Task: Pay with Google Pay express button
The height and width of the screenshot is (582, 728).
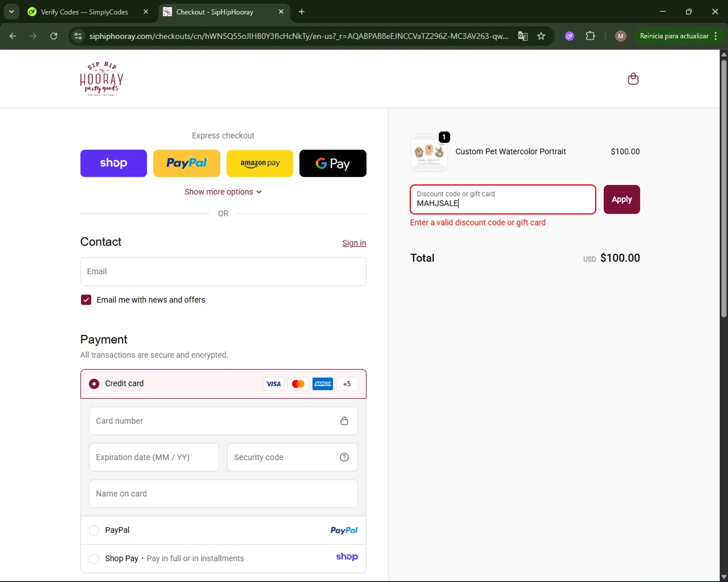Action: pos(333,163)
